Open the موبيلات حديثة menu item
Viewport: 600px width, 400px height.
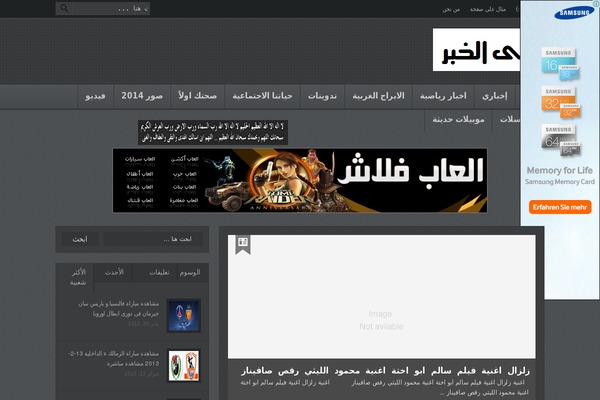(x=458, y=120)
